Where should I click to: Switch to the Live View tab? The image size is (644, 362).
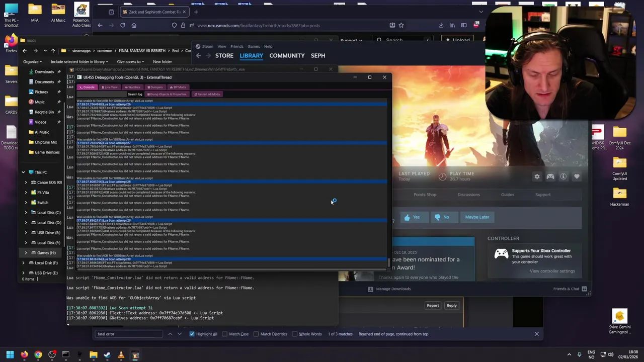pyautogui.click(x=110, y=87)
